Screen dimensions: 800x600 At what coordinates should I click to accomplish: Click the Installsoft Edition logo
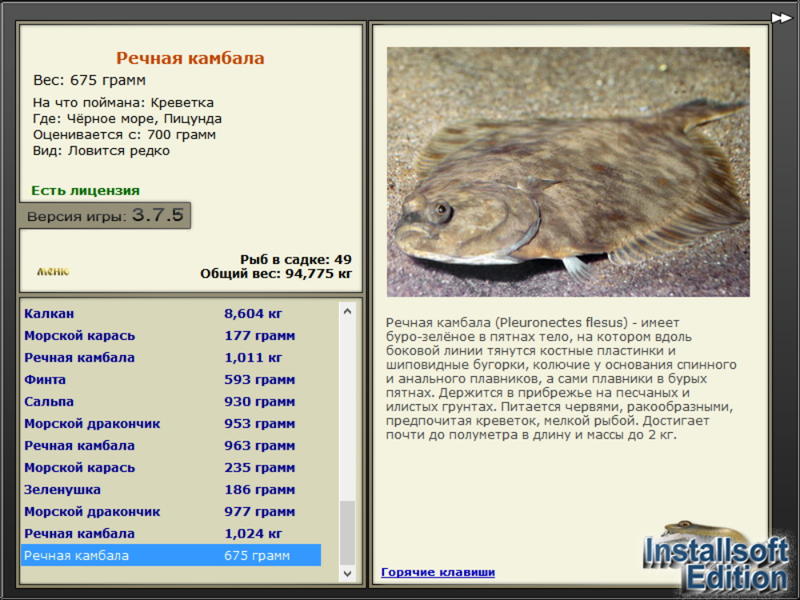[715, 559]
